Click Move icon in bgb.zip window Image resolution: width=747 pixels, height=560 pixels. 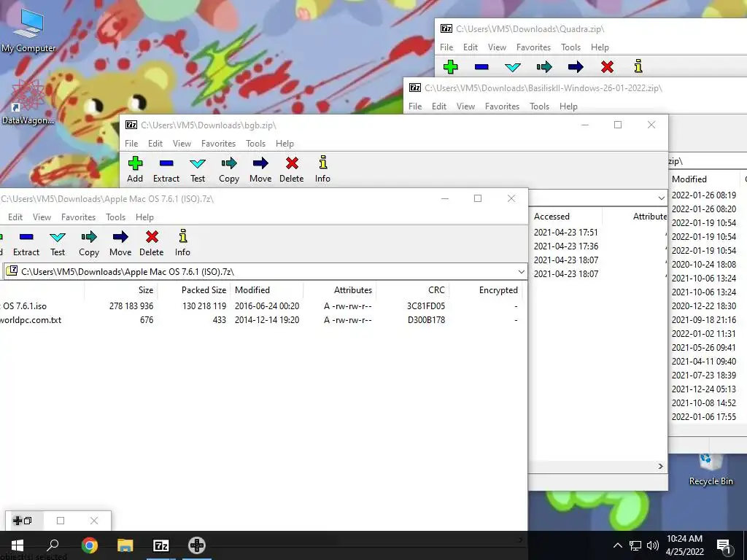260,163
